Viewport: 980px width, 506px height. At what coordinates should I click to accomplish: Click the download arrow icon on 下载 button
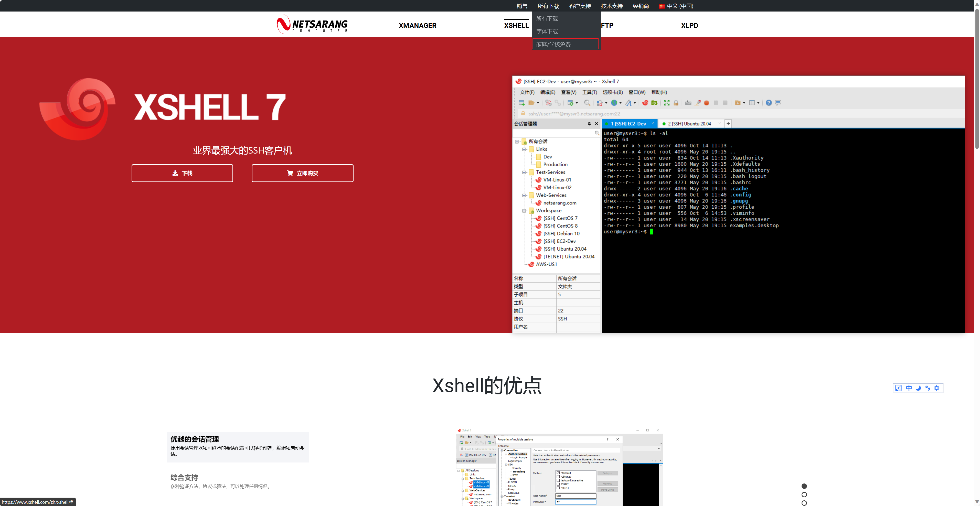pos(175,173)
